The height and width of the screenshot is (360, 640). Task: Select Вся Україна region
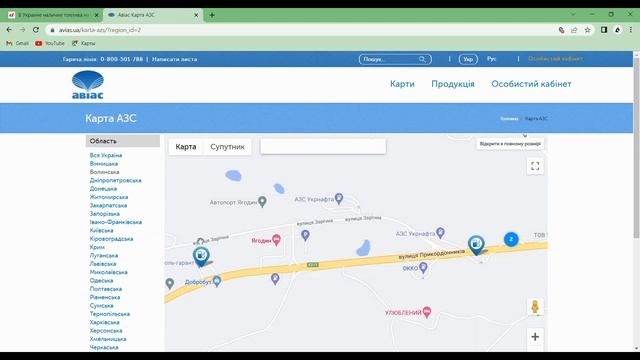click(106, 155)
